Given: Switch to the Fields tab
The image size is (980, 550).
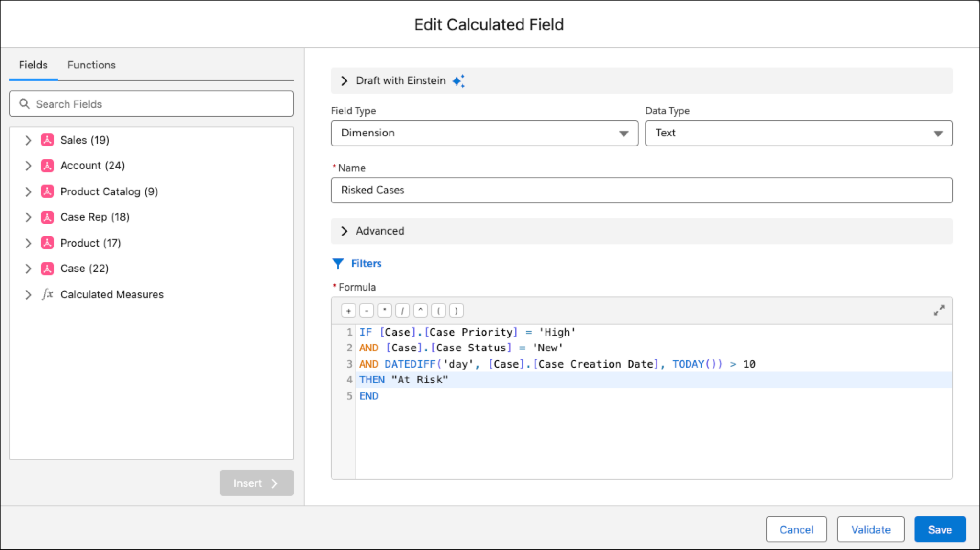Looking at the screenshot, I should click(x=33, y=65).
